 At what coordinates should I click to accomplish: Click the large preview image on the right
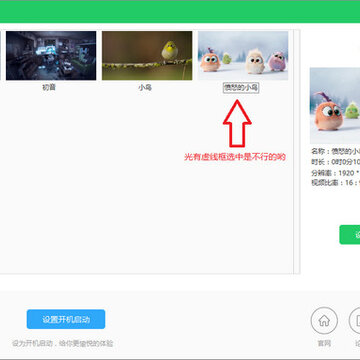pos(335,106)
